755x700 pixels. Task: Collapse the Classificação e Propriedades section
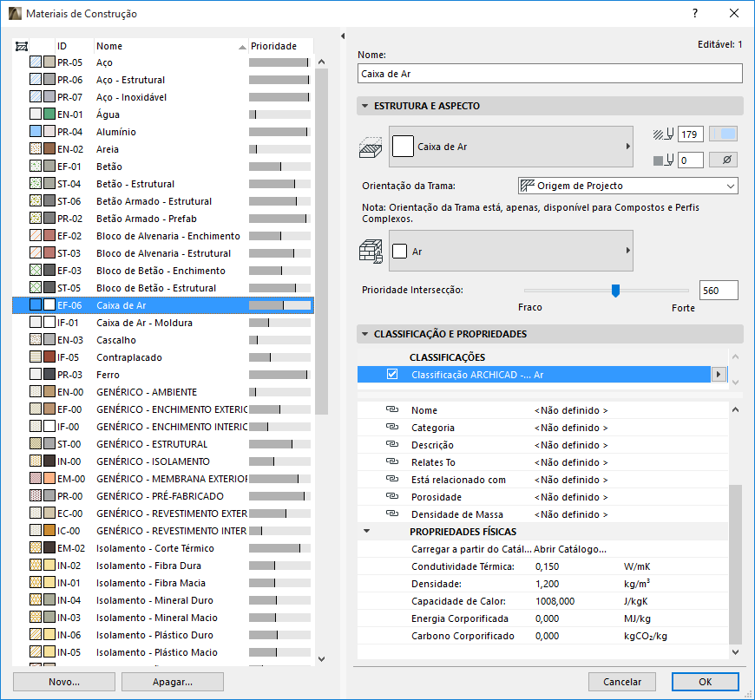point(364,334)
